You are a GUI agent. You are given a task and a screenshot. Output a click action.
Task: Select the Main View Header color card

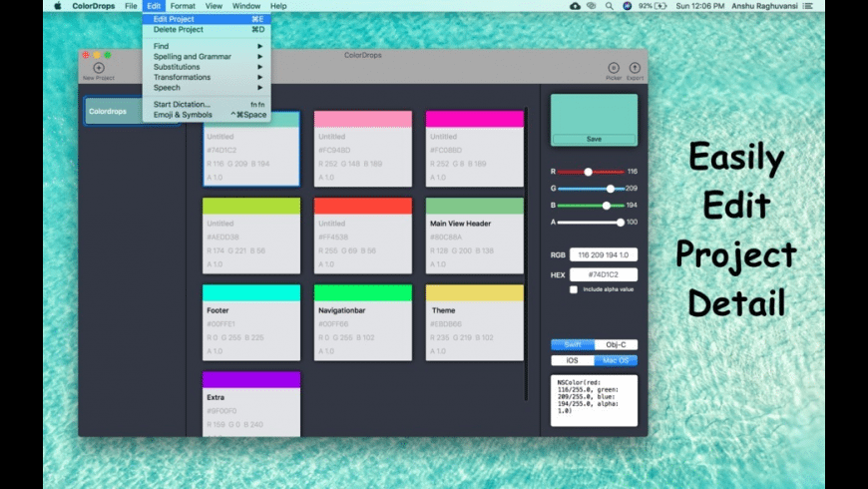475,236
